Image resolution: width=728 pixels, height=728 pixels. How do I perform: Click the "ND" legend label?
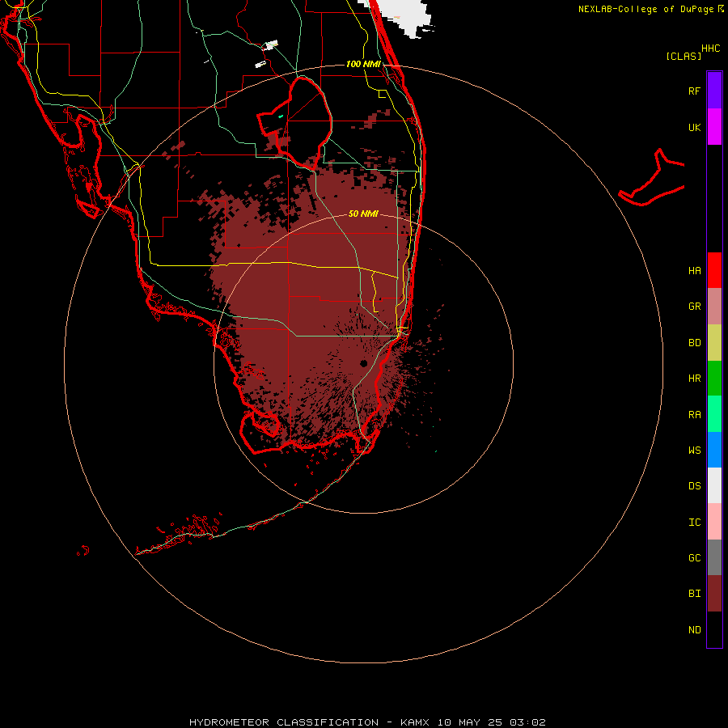click(694, 630)
